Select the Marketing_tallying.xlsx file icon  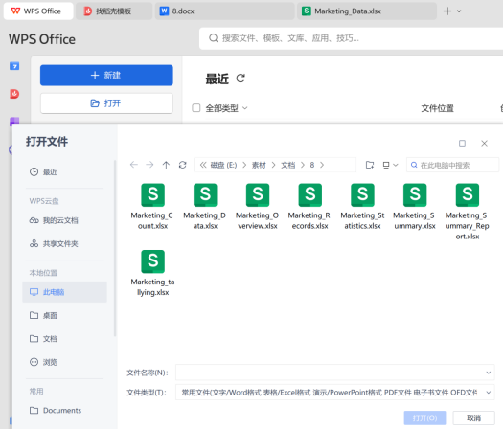coord(152,261)
